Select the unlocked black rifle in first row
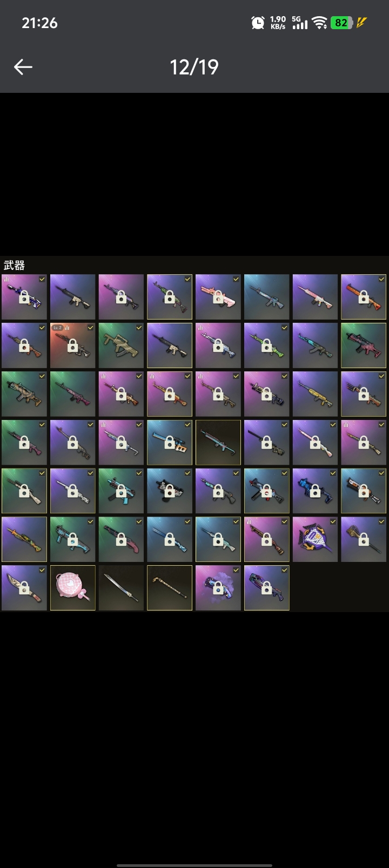Screen dimensions: 389x868 click(x=73, y=297)
